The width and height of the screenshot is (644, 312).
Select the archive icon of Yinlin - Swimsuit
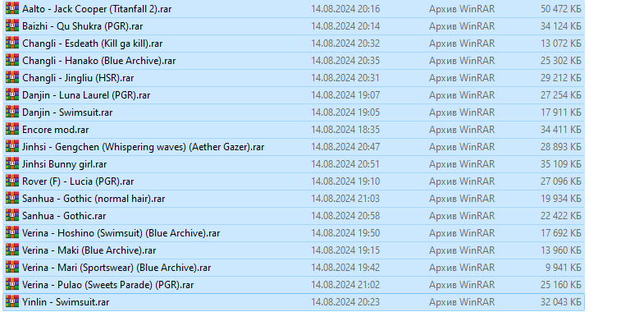pyautogui.click(x=12, y=301)
